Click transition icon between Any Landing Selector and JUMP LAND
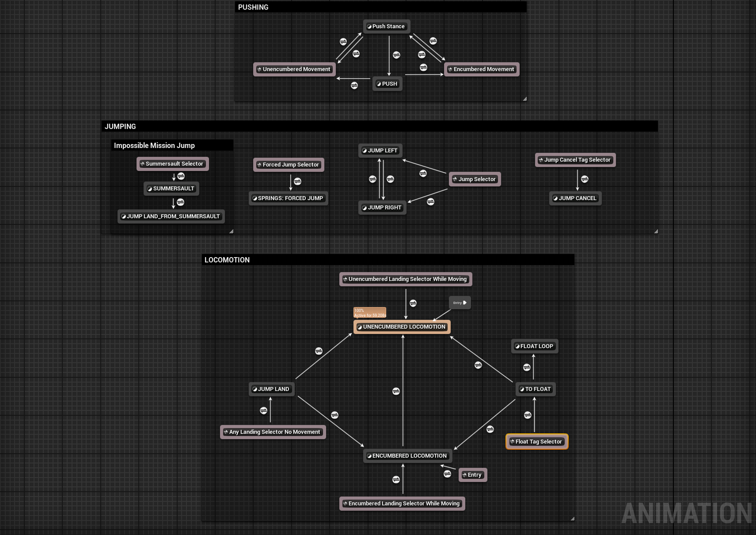This screenshot has height=535, width=756. coord(263,410)
